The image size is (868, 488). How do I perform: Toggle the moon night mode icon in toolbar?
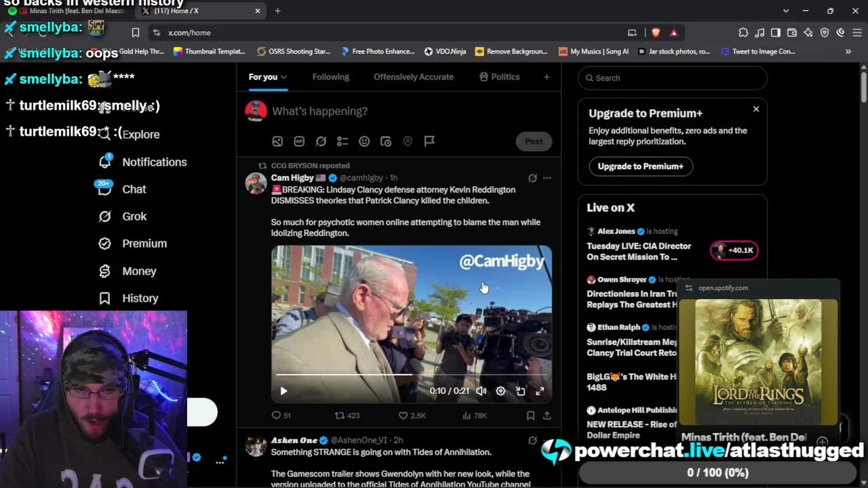841,33
